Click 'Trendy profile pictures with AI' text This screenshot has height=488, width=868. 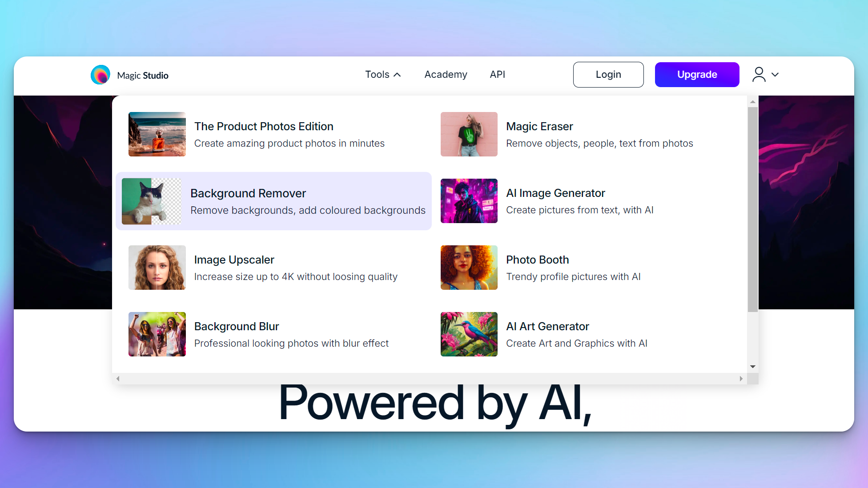573,276
